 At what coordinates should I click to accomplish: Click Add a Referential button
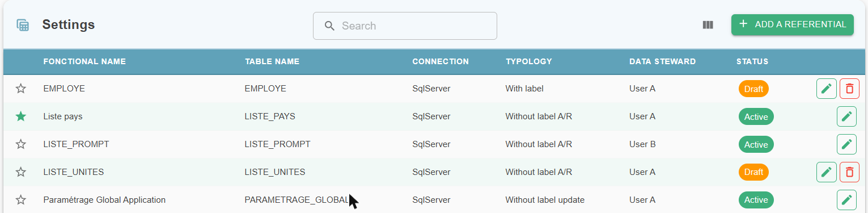click(x=792, y=24)
